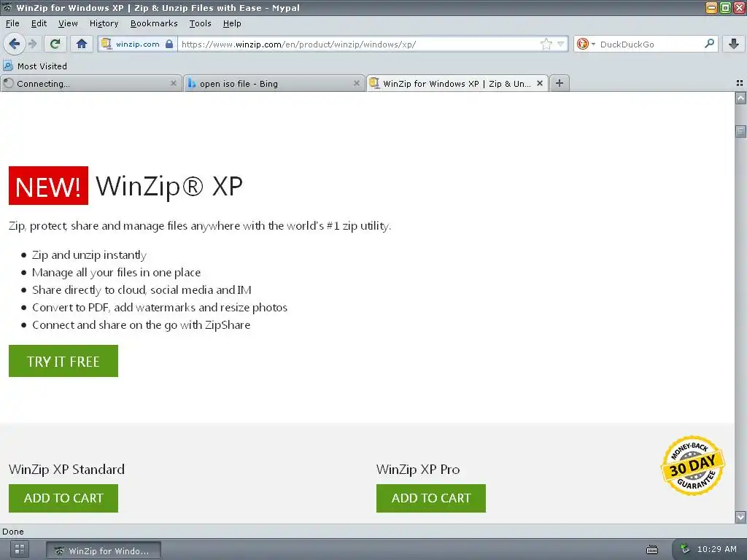
Task: Click the keyboard tray icon
Action: point(651,550)
